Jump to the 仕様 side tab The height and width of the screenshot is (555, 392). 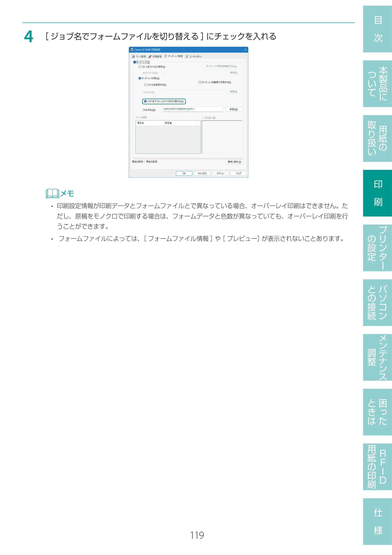pos(377,522)
